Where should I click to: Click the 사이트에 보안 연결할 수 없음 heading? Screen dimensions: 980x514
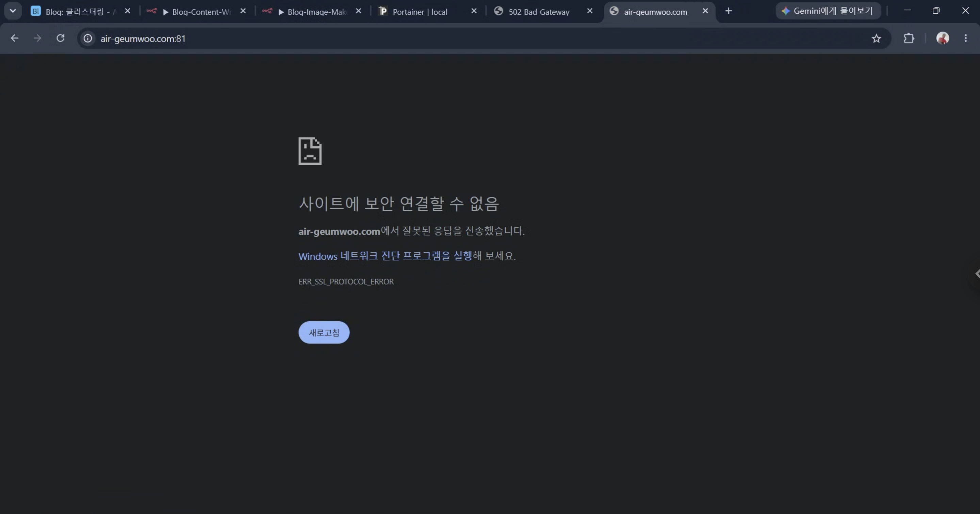[398, 204]
